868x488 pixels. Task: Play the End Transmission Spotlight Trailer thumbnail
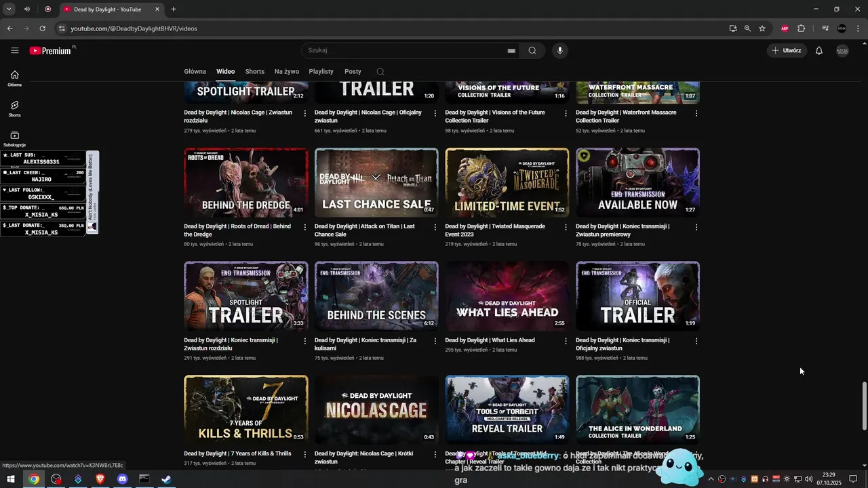(246, 296)
